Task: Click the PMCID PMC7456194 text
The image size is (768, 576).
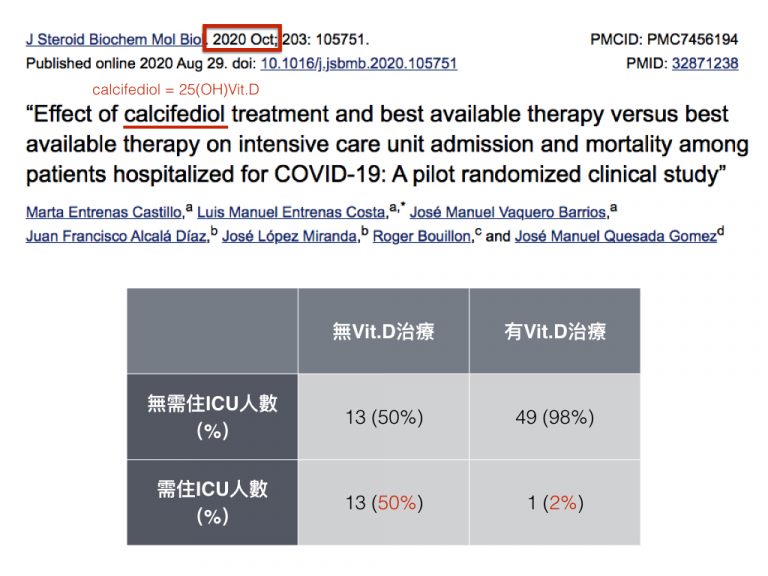Action: pyautogui.click(x=664, y=39)
